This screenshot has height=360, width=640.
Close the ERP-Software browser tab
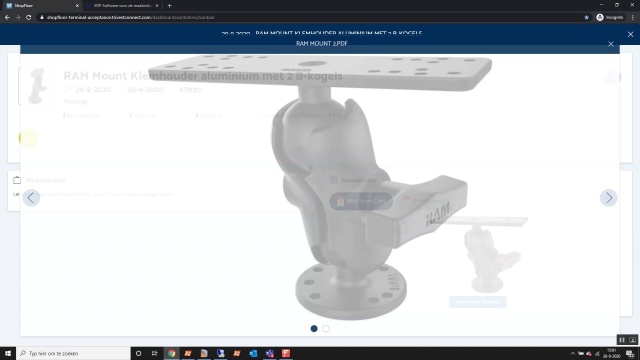click(157, 6)
